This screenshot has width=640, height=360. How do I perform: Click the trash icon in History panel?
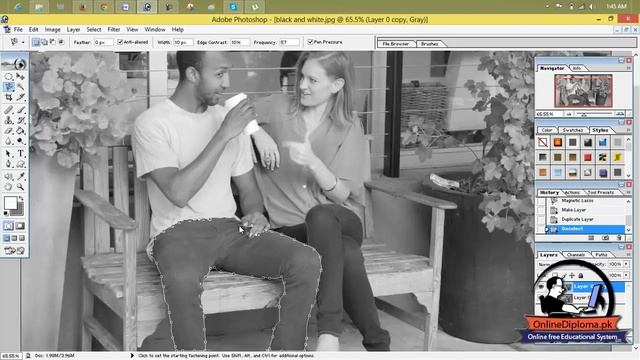point(619,238)
